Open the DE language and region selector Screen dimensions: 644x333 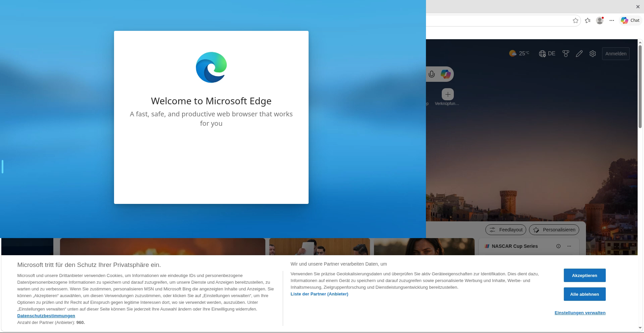tap(547, 54)
